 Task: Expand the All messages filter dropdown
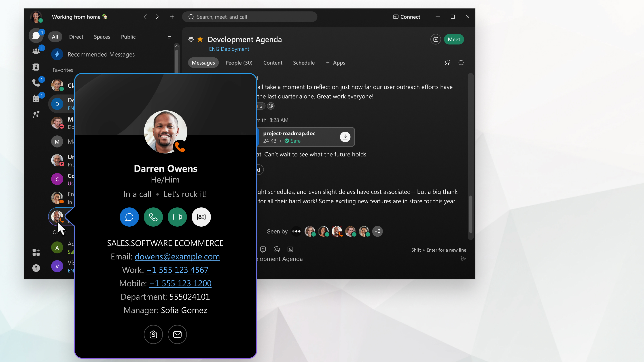pos(169,36)
